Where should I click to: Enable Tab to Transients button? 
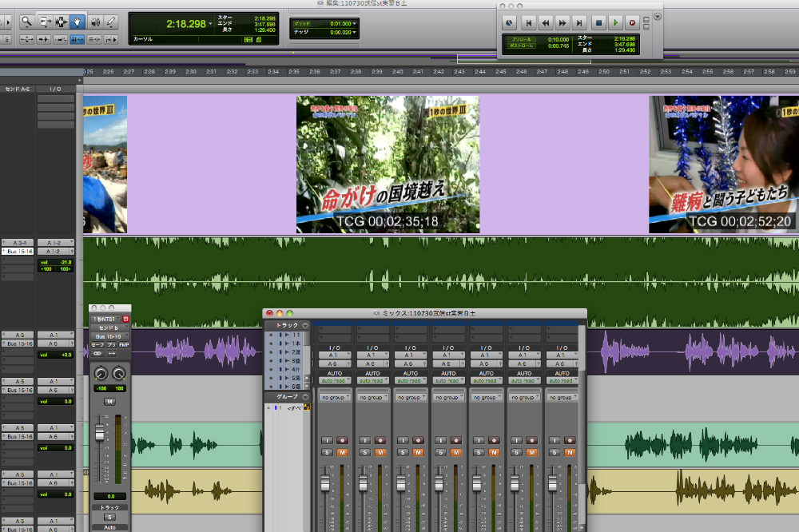click(44, 39)
